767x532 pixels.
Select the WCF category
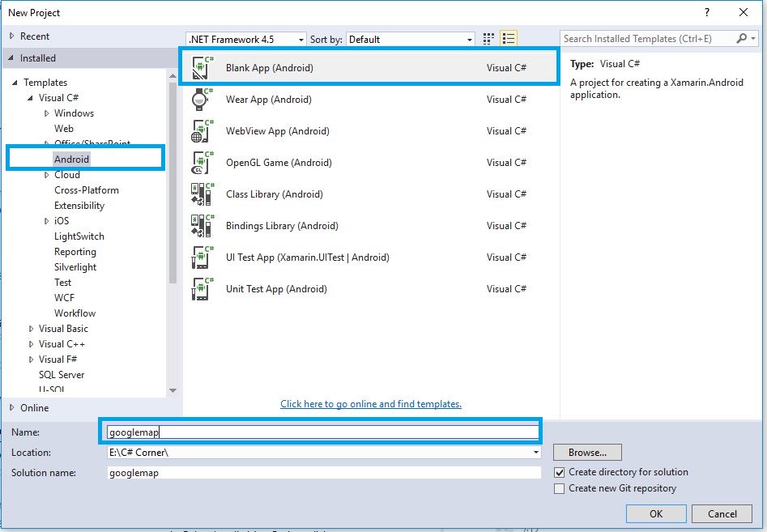coord(64,298)
